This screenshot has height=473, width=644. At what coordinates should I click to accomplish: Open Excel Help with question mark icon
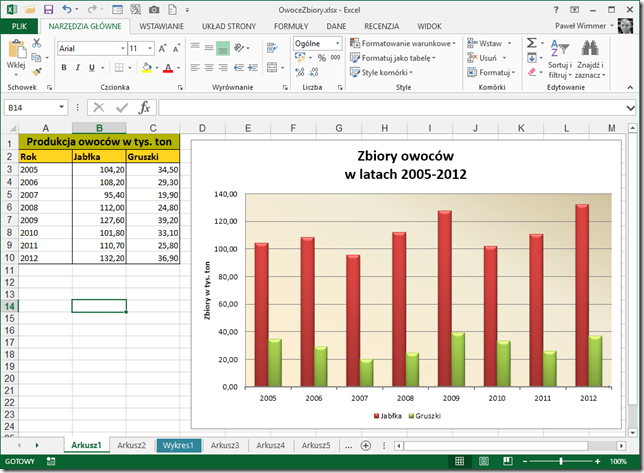[556, 9]
